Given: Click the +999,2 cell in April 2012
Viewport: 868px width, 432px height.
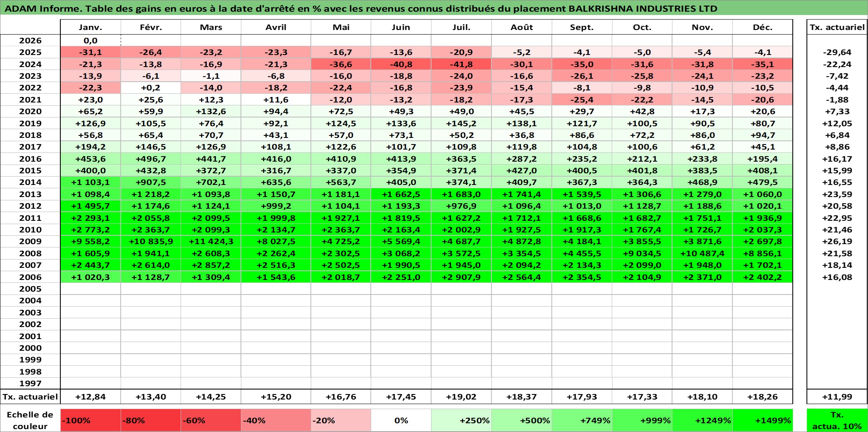Looking at the screenshot, I should (x=276, y=206).
